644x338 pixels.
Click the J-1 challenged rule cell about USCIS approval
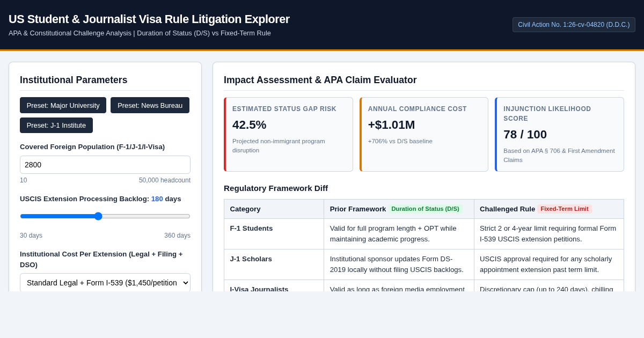[x=549, y=264]
